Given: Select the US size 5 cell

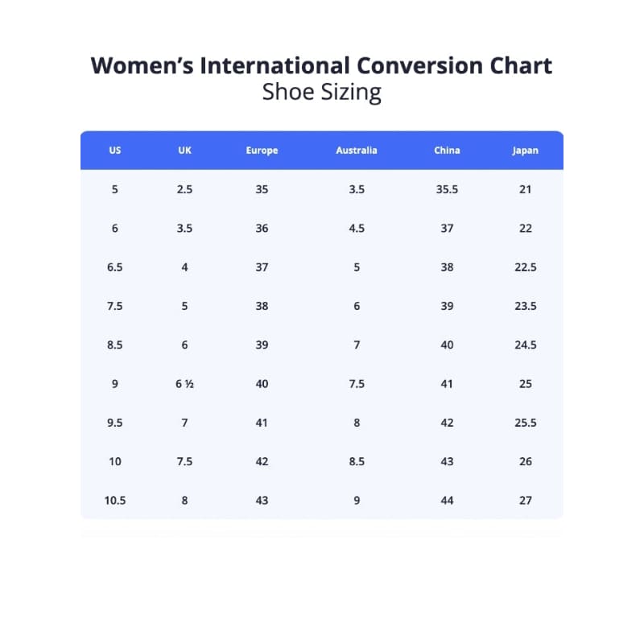Looking at the screenshot, I should [x=115, y=190].
